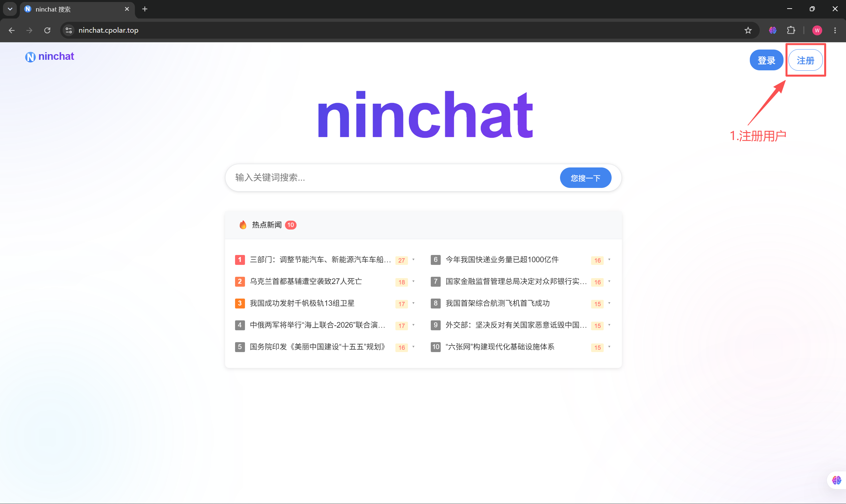Click the 注册 register button

805,60
